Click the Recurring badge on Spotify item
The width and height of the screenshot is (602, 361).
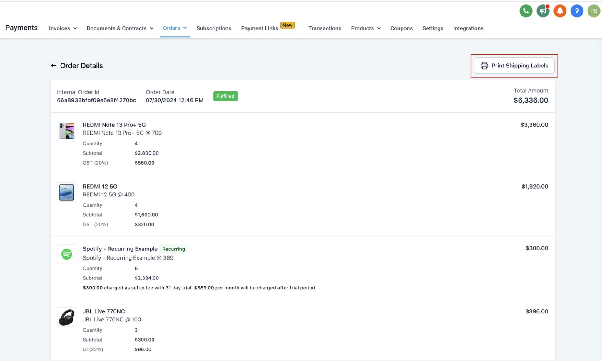[174, 249]
